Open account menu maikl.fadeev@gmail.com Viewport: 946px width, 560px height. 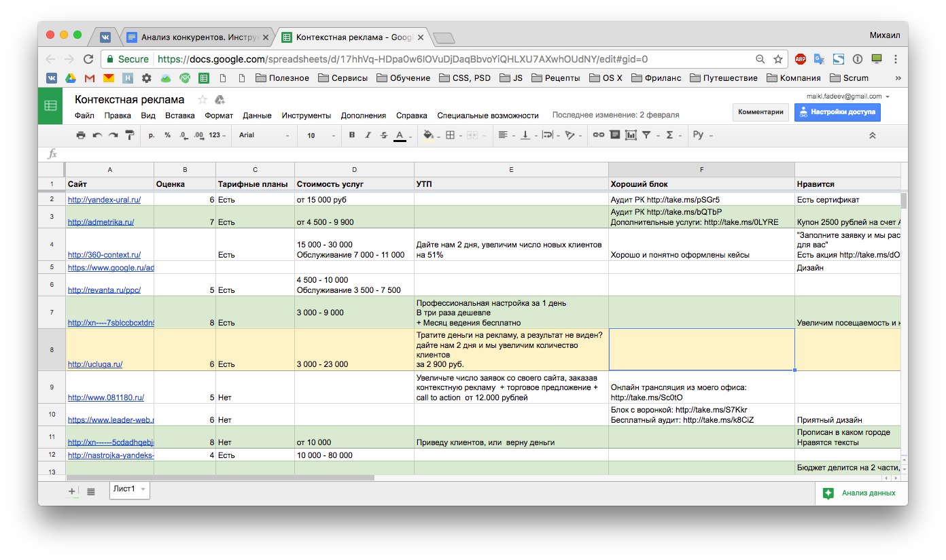click(x=847, y=97)
